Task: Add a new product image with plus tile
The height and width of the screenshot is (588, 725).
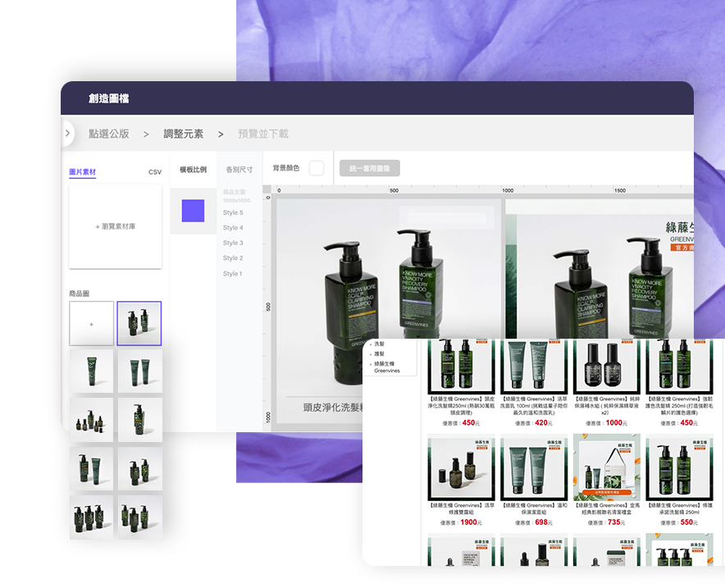Action: [x=92, y=324]
